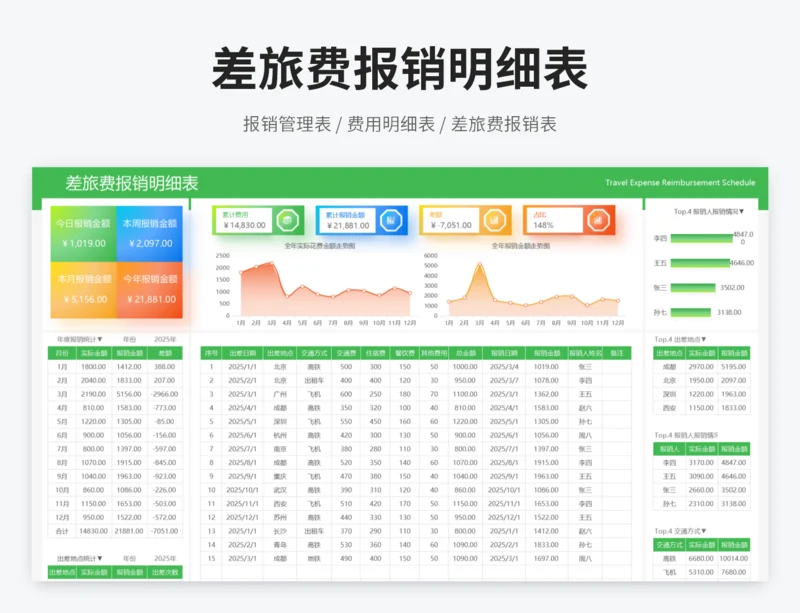800x613 pixels.
Task: Click the 餐饮费 column header
Action: 405,353
